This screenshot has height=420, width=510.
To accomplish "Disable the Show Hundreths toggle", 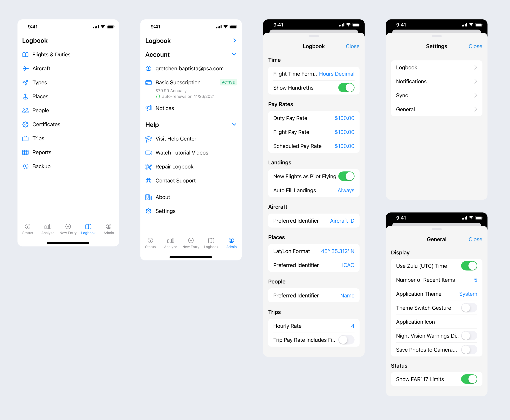I will 346,88.
